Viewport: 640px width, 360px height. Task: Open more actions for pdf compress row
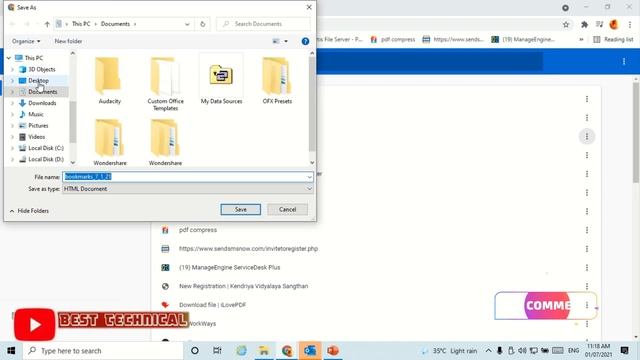[x=587, y=230]
